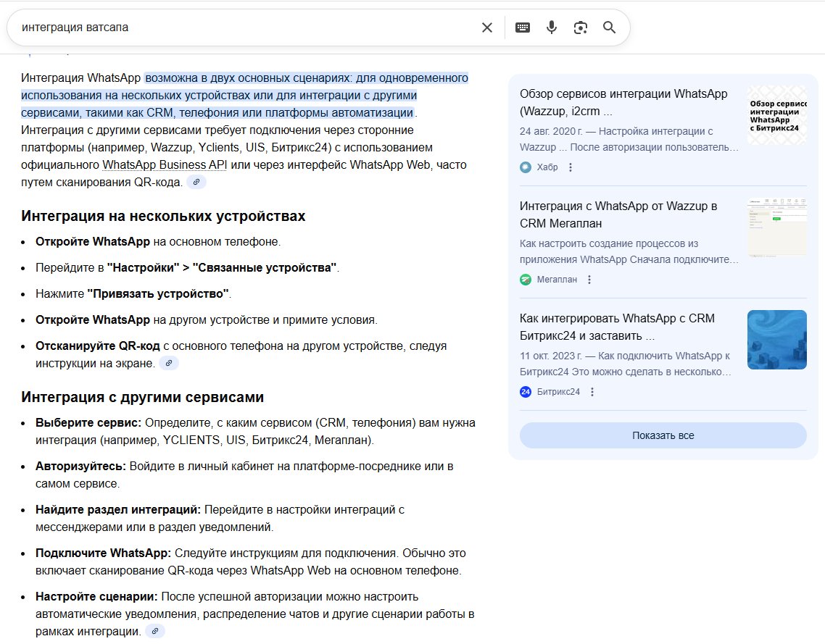Screen dimensions: 825x644
Task: Click the Мегаплан CRM screenshot thumbnail
Action: pos(776,227)
